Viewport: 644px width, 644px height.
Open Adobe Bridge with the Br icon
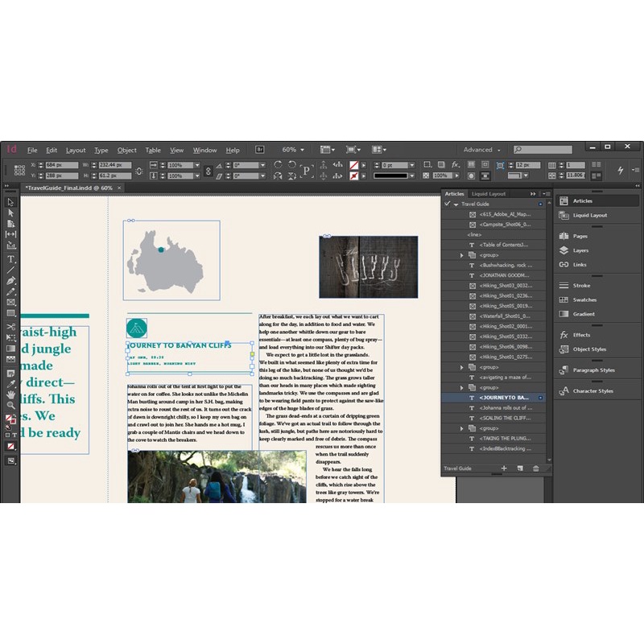pyautogui.click(x=259, y=150)
